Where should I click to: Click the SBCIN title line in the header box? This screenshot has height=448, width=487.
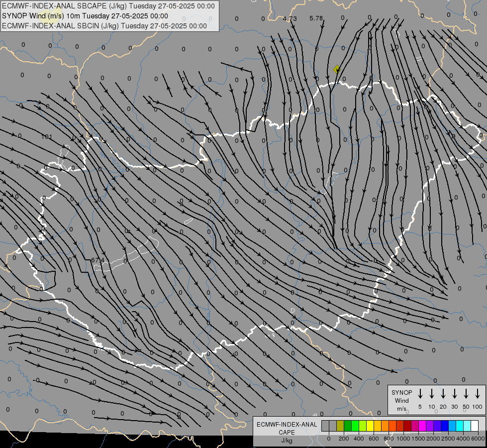coord(104,26)
